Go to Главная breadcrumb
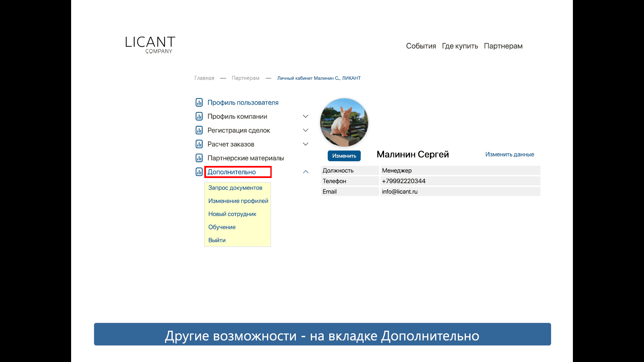Screen dimensions: 644x362 click(204, 78)
